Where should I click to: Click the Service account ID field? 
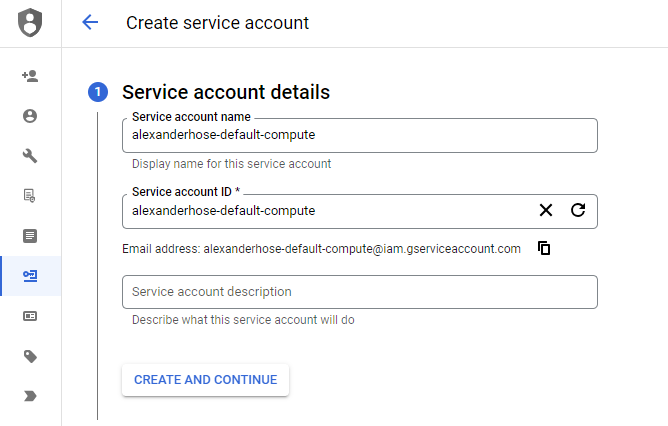(x=328, y=211)
